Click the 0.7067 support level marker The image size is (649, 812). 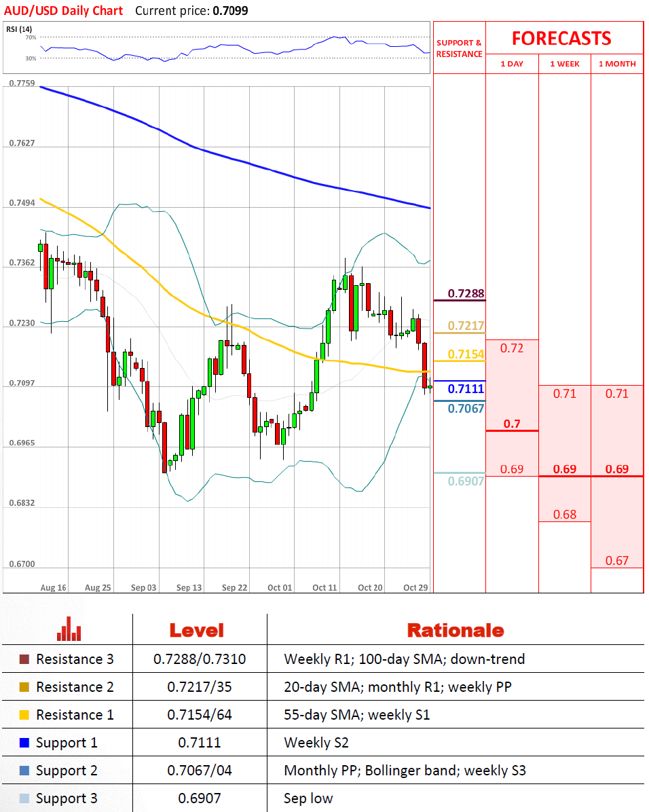coord(466,409)
